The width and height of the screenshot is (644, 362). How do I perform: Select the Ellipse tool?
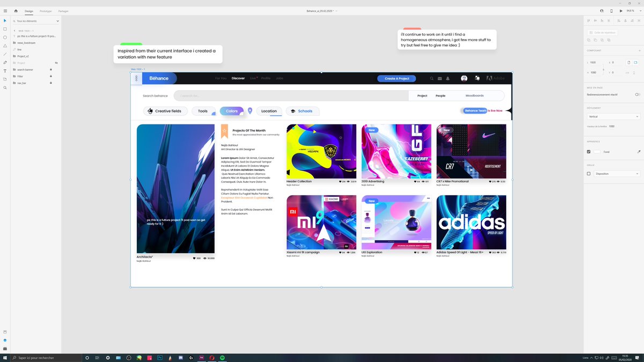tap(5, 38)
